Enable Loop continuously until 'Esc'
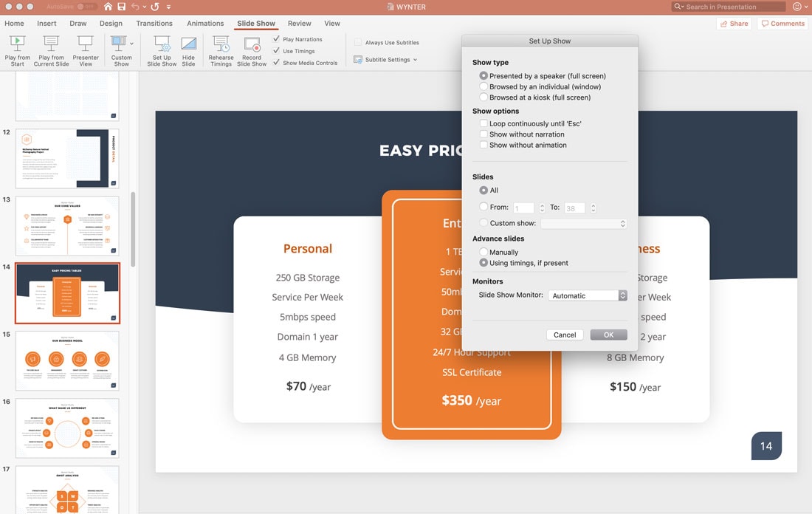Screen dimensions: 812x514 point(485,123)
